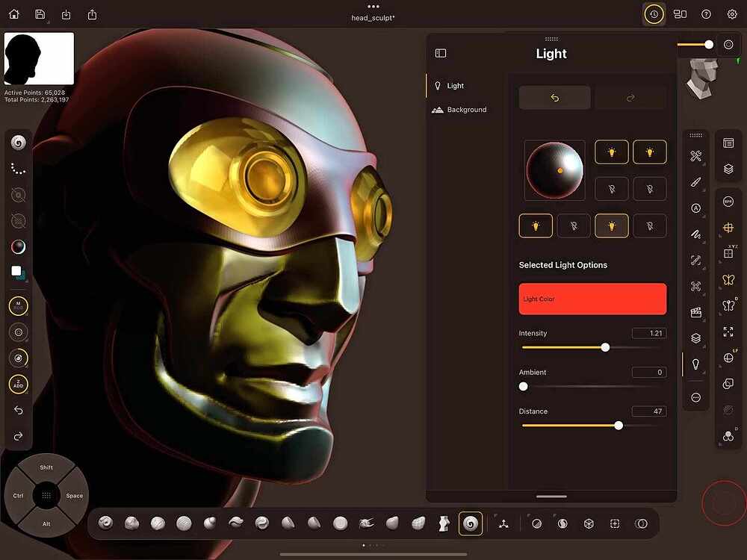Toggle the butterfly symmetry icon
747x560 pixels.
click(x=728, y=280)
